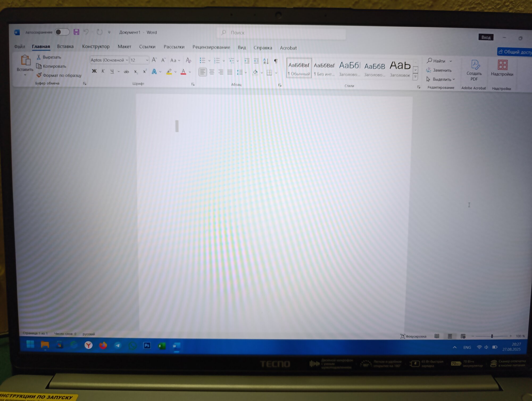Open the Шрифт dialog launcher
This screenshot has width=532, height=401.
tap(193, 84)
